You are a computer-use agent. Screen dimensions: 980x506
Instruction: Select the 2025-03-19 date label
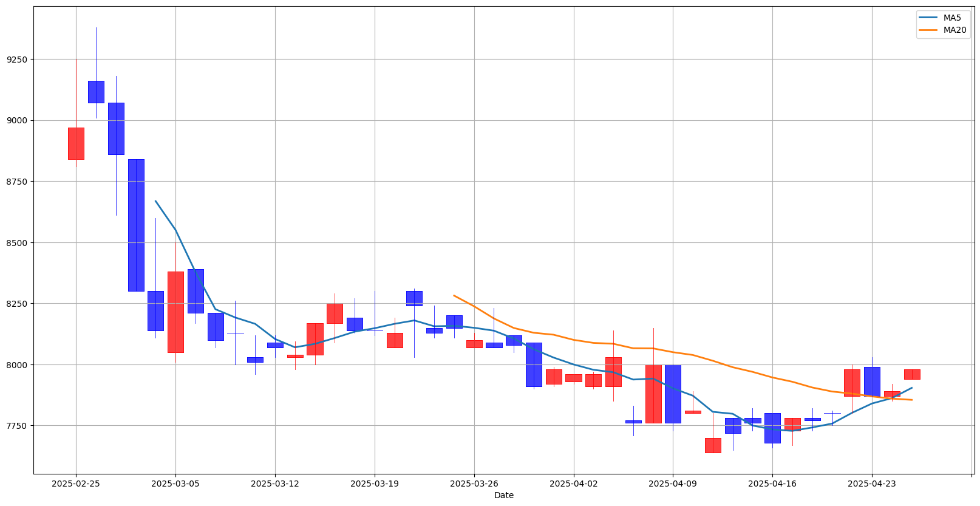tap(375, 484)
